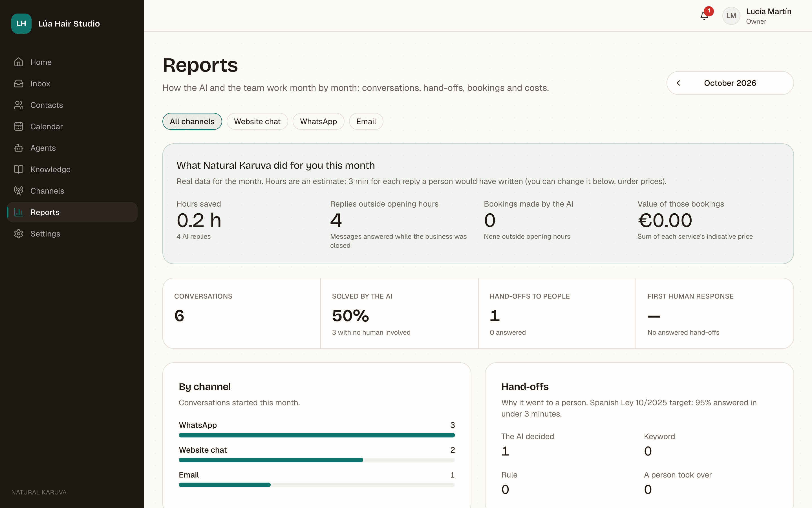Click the Knowledge book icon
The image size is (812, 508).
[18, 169]
